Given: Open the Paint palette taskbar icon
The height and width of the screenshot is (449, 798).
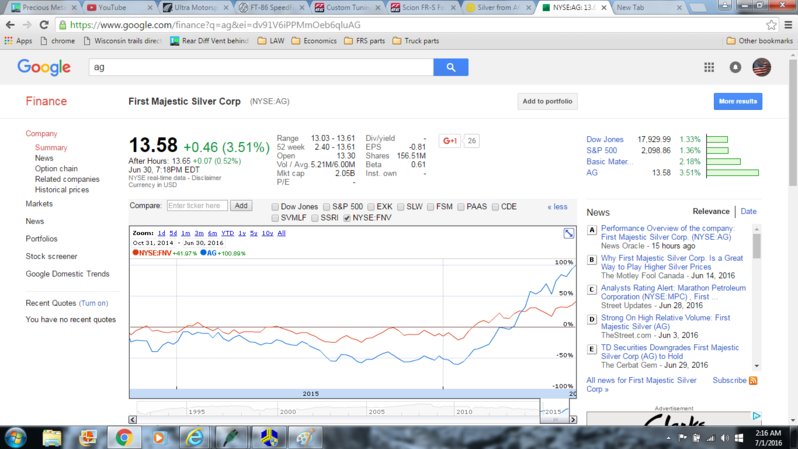Looking at the screenshot, I should click(x=304, y=438).
